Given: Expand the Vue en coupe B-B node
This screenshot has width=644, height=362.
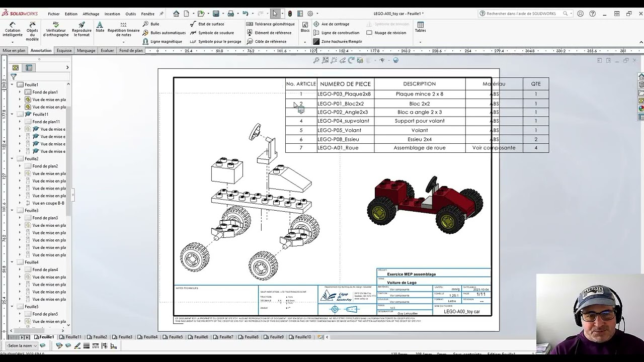Looking at the screenshot, I should pos(20,203).
